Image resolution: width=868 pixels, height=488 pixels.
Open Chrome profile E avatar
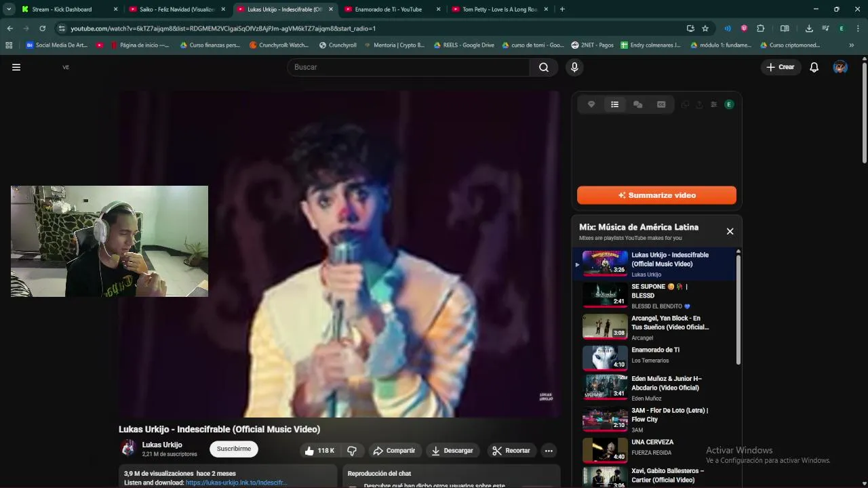[842, 28]
